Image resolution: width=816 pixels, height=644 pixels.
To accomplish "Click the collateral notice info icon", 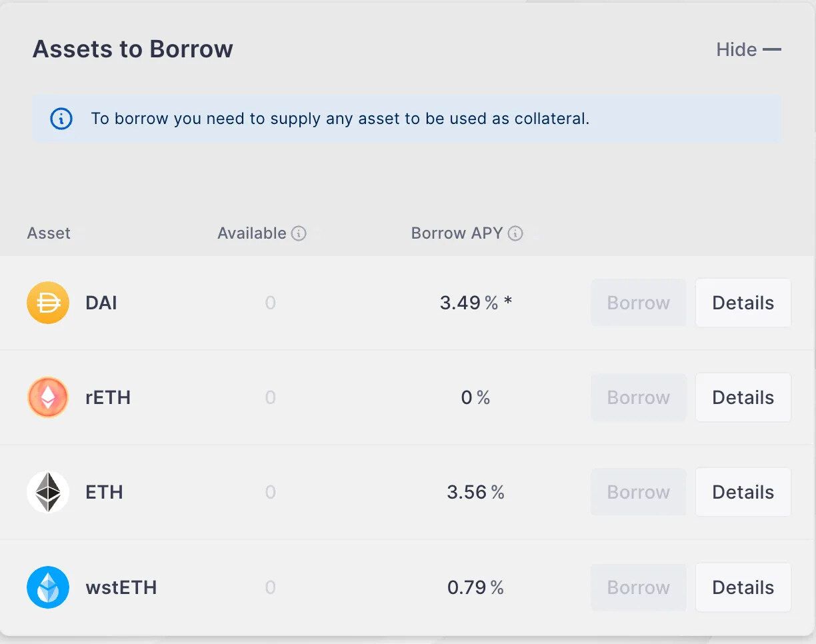I will point(61,119).
